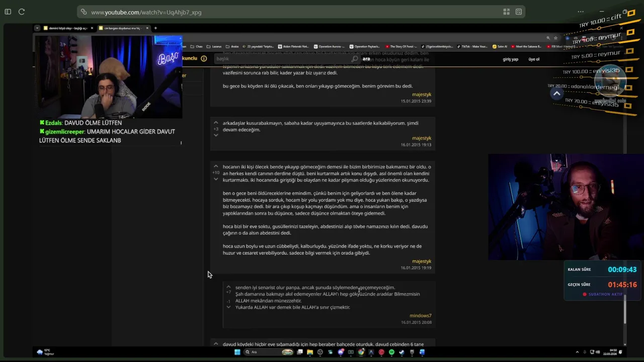Screen dimensions: 644x362
Task: Open Spotify from the taskbar
Action: tap(391, 352)
